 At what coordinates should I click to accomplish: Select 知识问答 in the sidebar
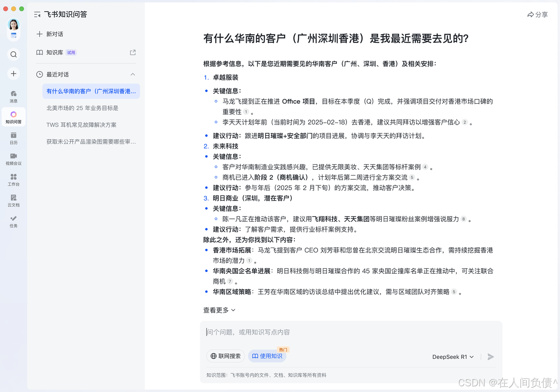14,117
